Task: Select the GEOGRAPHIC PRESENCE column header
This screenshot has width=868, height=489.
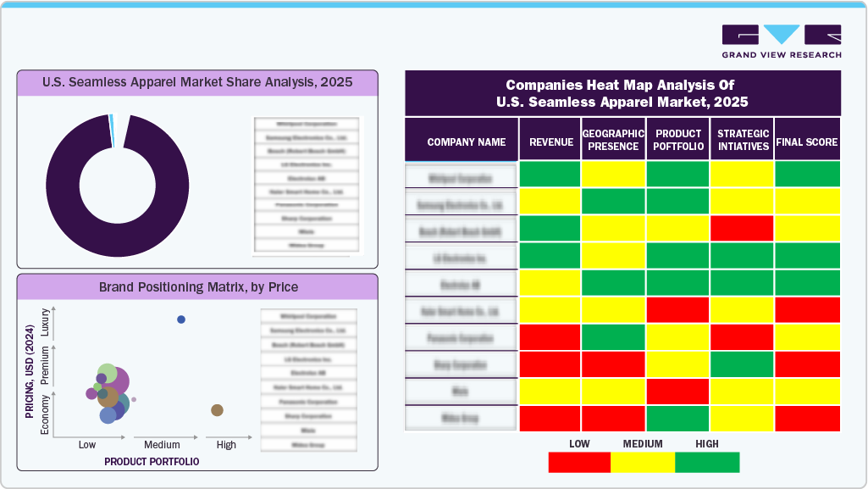Action: coord(614,140)
